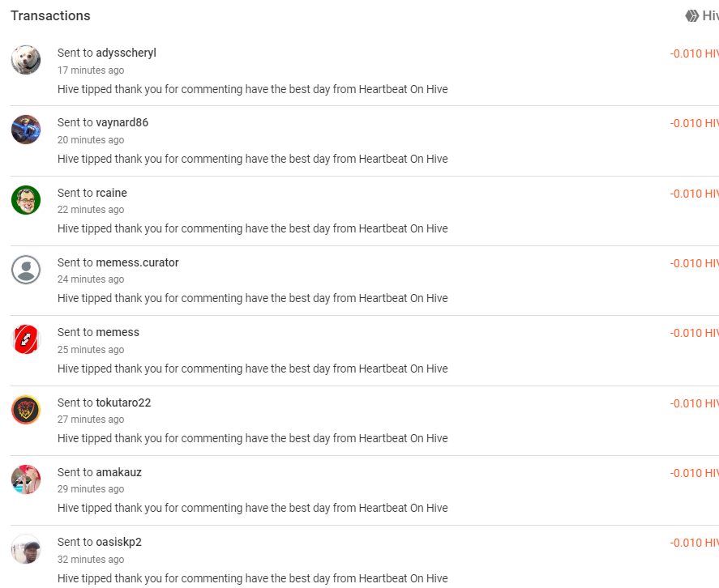This screenshot has height=588, width=719.
Task: Click amakauz's profile picture
Action: click(x=26, y=479)
